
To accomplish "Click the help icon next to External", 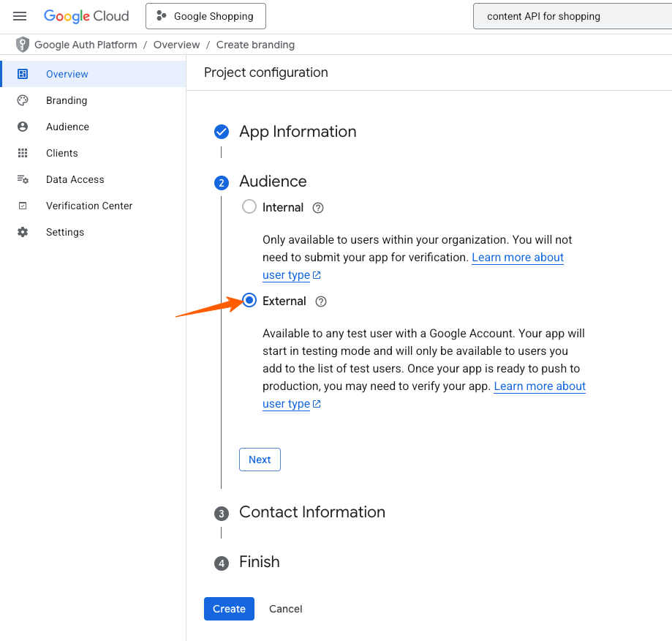I will [321, 301].
